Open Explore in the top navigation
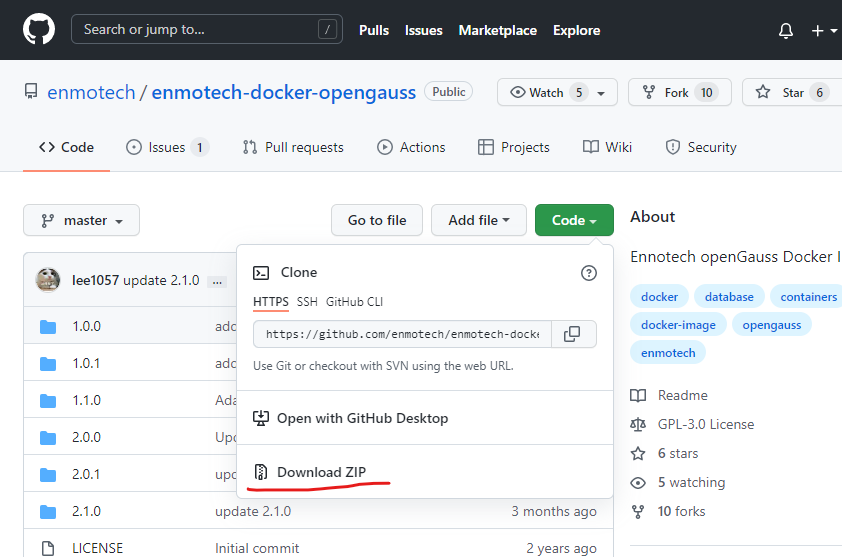Screen dimensions: 842x557 pyautogui.click(x=577, y=31)
